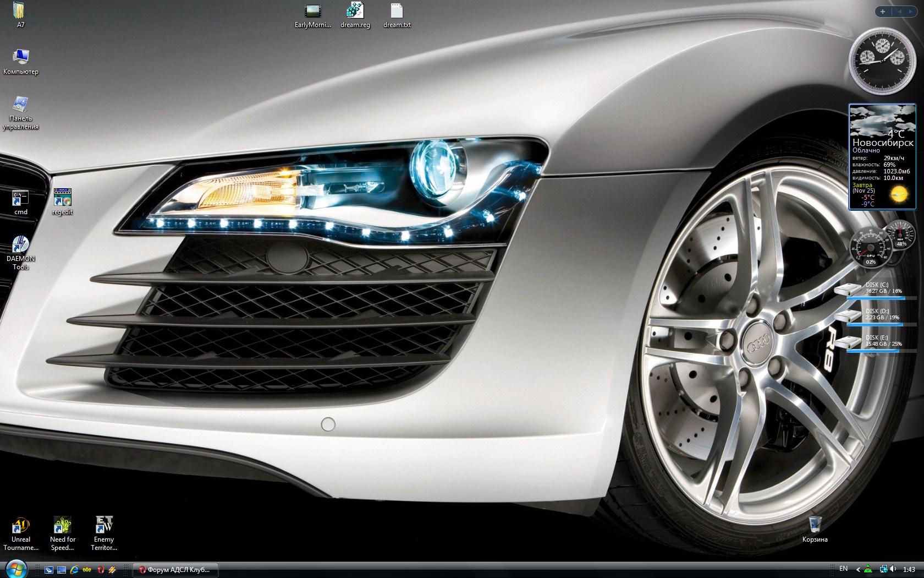Click the Новосибирск weather gadget

coord(882,157)
